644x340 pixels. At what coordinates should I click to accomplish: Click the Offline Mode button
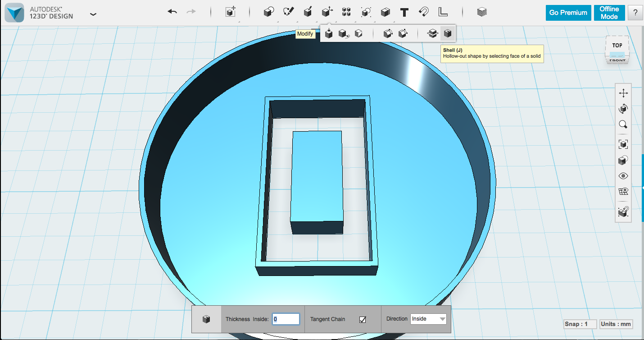(x=609, y=13)
